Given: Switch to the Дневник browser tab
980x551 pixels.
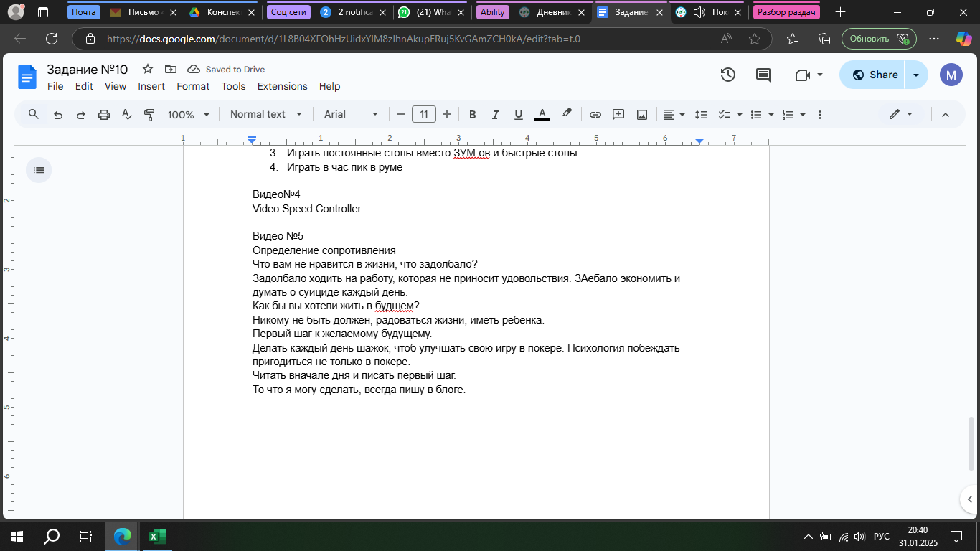Looking at the screenshot, I should point(553,12).
